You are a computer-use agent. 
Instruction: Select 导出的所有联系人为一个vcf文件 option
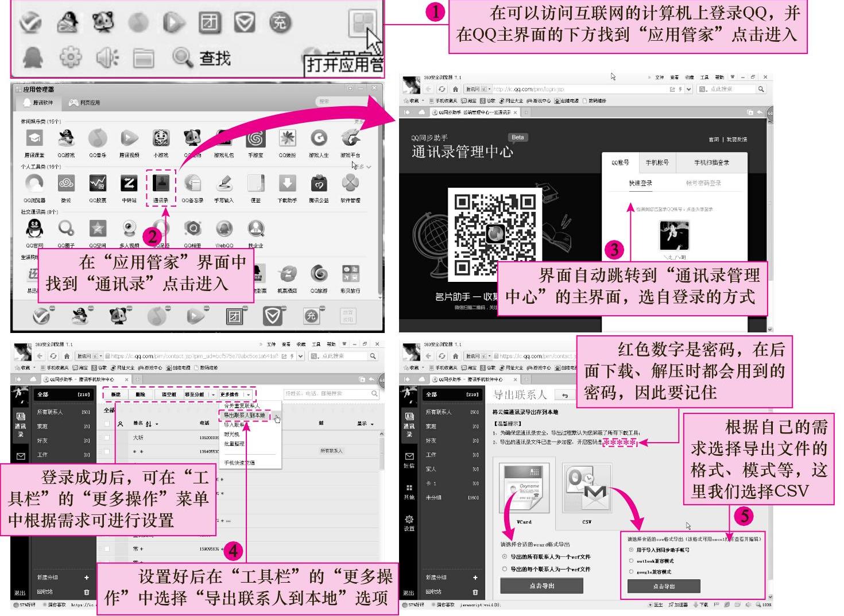504,556
